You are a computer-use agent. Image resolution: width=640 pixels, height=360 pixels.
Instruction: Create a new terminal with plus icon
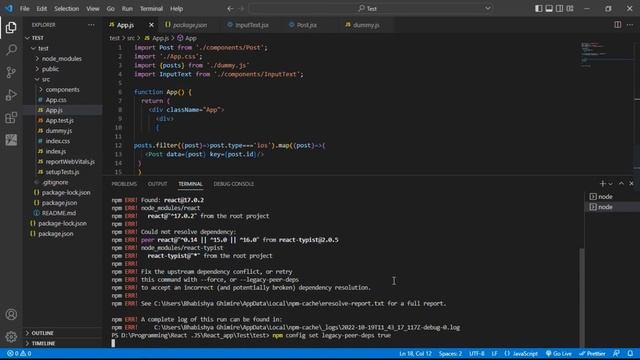(x=602, y=184)
